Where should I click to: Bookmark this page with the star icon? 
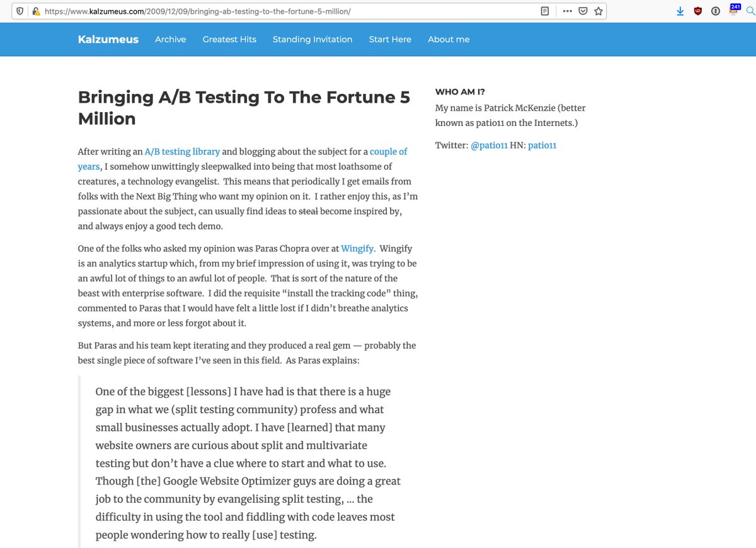[598, 11]
